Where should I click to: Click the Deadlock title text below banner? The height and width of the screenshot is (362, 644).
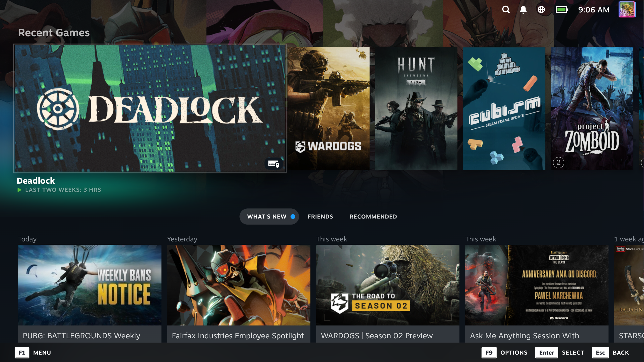tap(36, 181)
